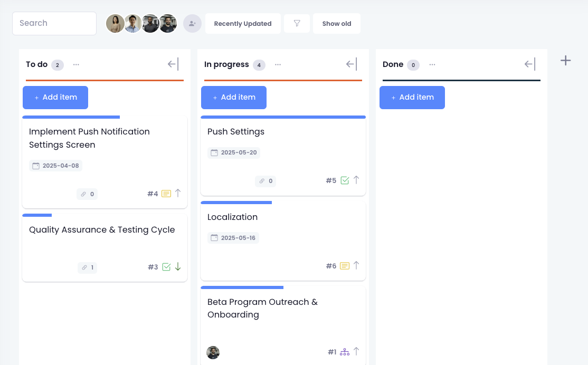Collapse the Done column
The width and height of the screenshot is (588, 365).
[528, 64]
